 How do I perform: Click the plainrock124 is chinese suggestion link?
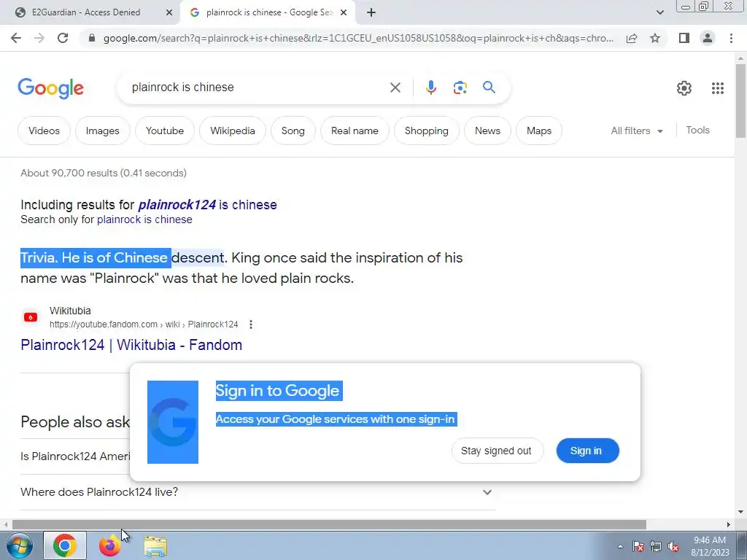207,205
